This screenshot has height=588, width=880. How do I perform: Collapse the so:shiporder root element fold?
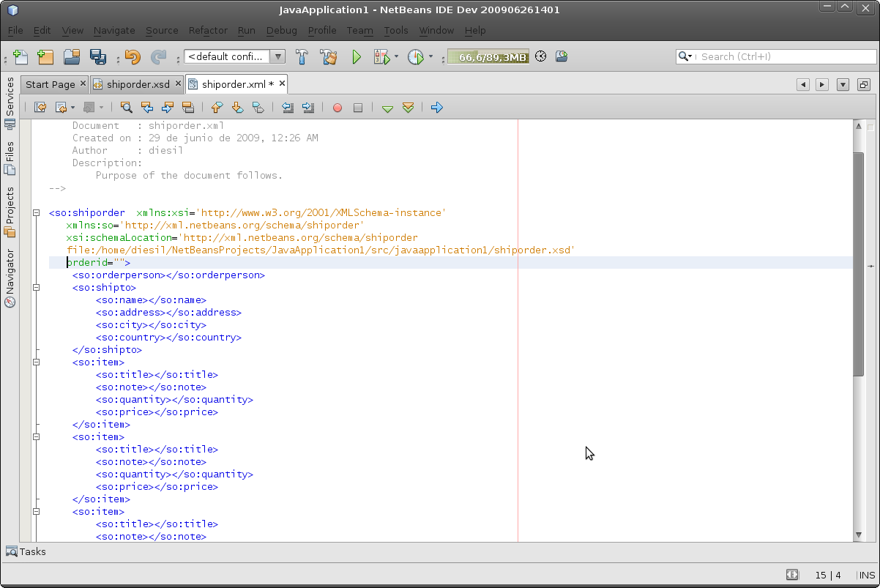(35, 213)
